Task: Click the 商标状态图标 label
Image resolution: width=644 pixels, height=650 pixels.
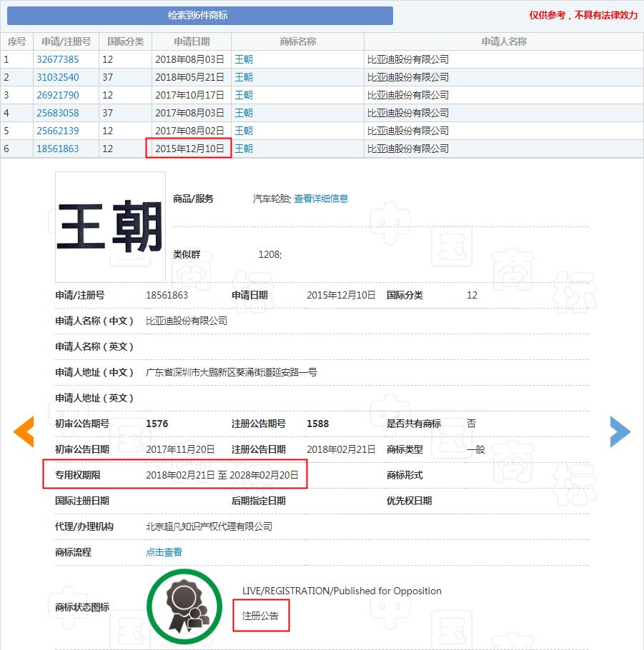Action: tap(82, 607)
